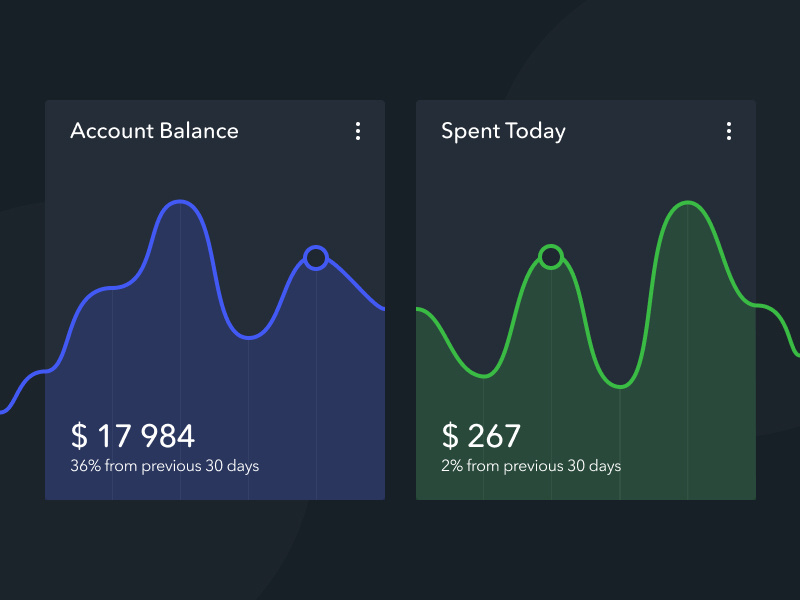This screenshot has width=800, height=600.
Task: Open the Account Balance card options menu
Action: pos(358,131)
